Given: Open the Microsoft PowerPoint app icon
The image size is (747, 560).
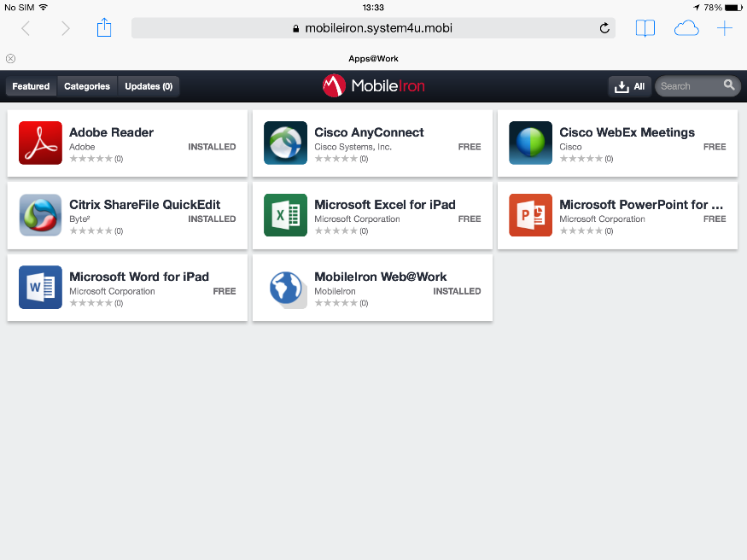Looking at the screenshot, I should click(531, 215).
